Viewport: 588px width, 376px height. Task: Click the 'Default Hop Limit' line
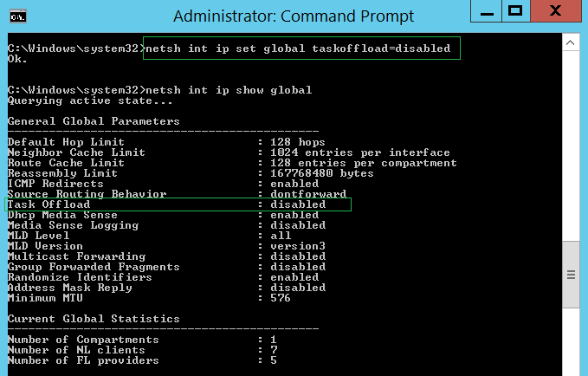[x=66, y=142]
